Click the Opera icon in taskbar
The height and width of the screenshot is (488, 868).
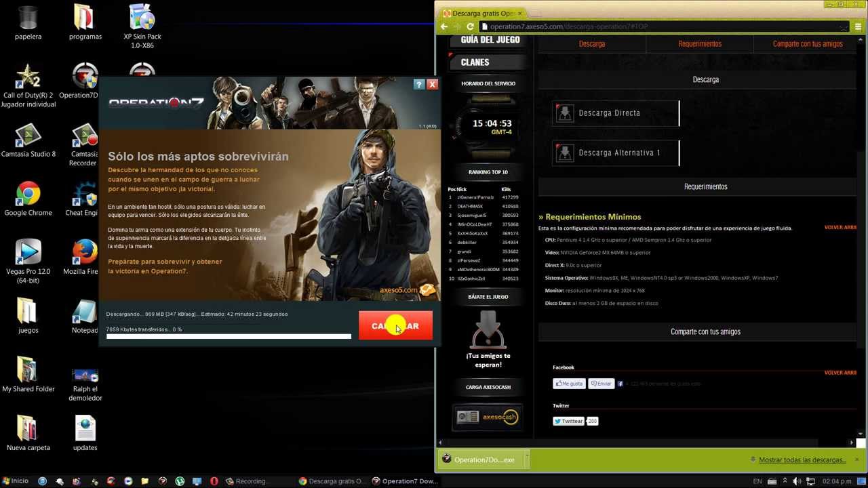(x=214, y=481)
